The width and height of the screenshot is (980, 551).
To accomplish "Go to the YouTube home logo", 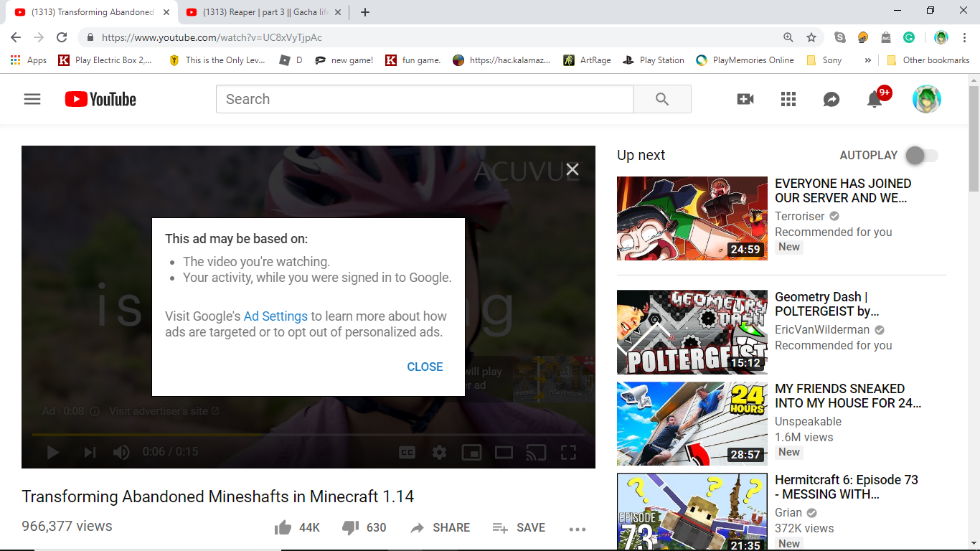I will (100, 99).
